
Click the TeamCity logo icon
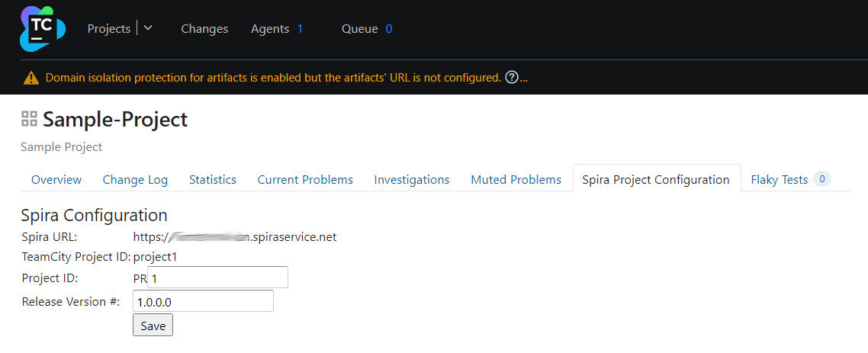coord(43,29)
